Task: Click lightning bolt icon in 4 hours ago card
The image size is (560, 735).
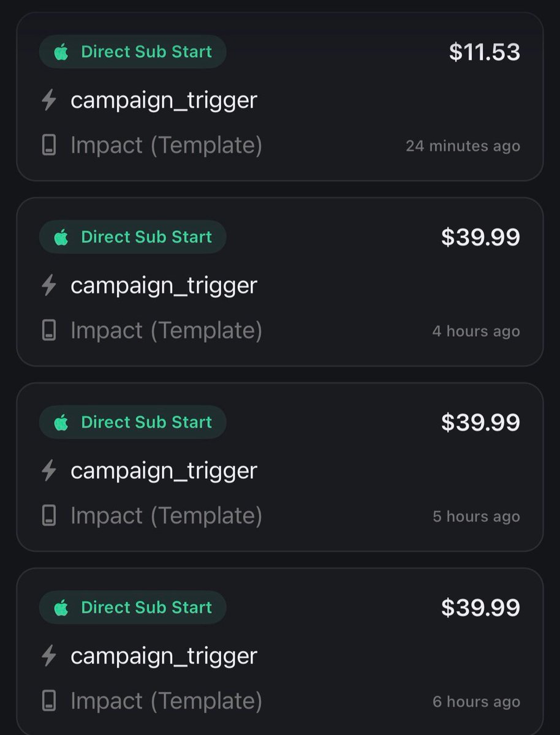Action: [x=49, y=285]
